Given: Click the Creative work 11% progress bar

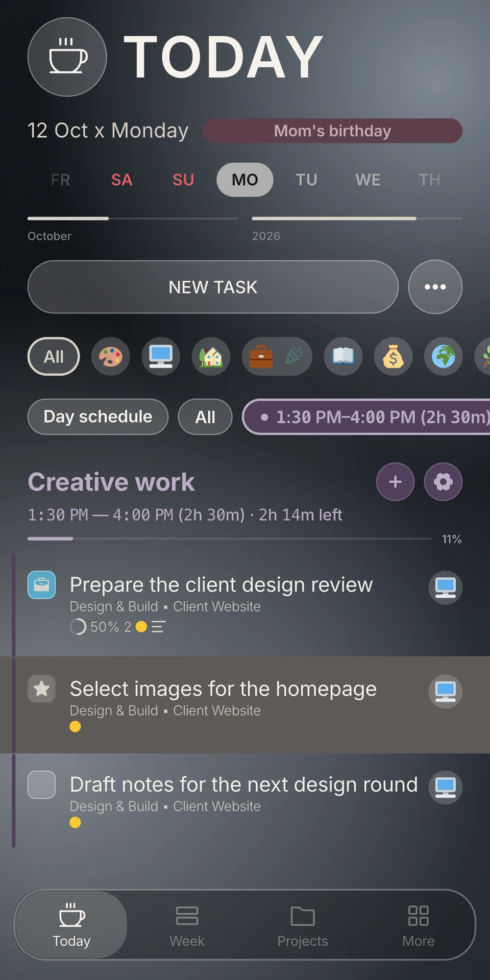Looking at the screenshot, I should [x=230, y=538].
